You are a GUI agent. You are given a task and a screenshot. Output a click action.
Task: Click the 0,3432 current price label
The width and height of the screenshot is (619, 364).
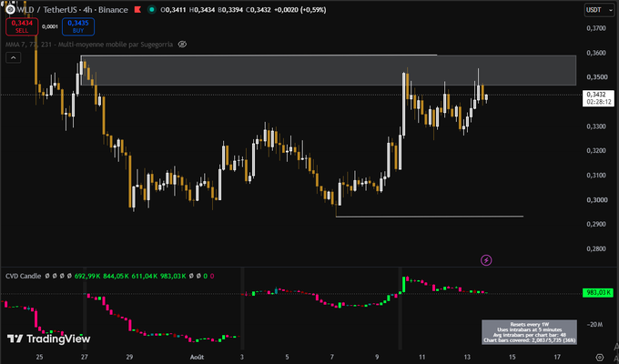pos(598,98)
